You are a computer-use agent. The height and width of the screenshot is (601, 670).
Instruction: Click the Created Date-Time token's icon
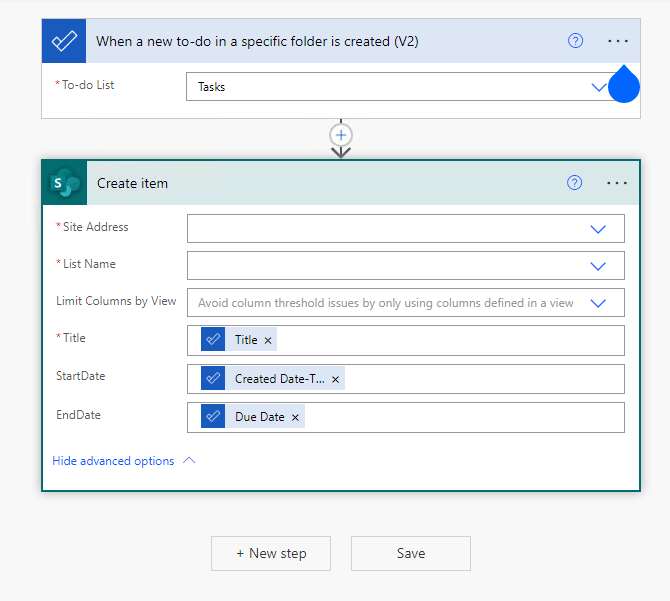click(x=213, y=378)
